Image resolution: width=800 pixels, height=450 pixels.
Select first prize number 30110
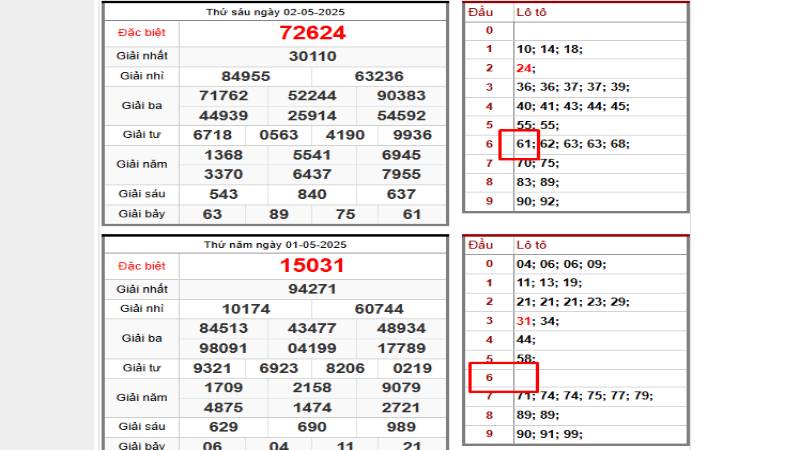312,56
